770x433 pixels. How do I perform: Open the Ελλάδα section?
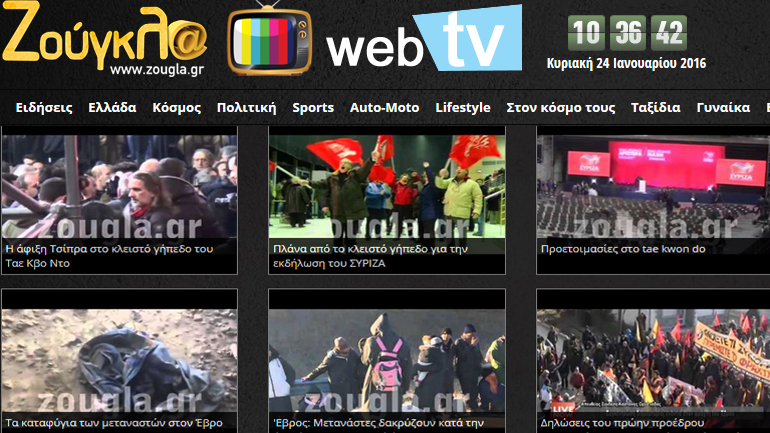112,108
